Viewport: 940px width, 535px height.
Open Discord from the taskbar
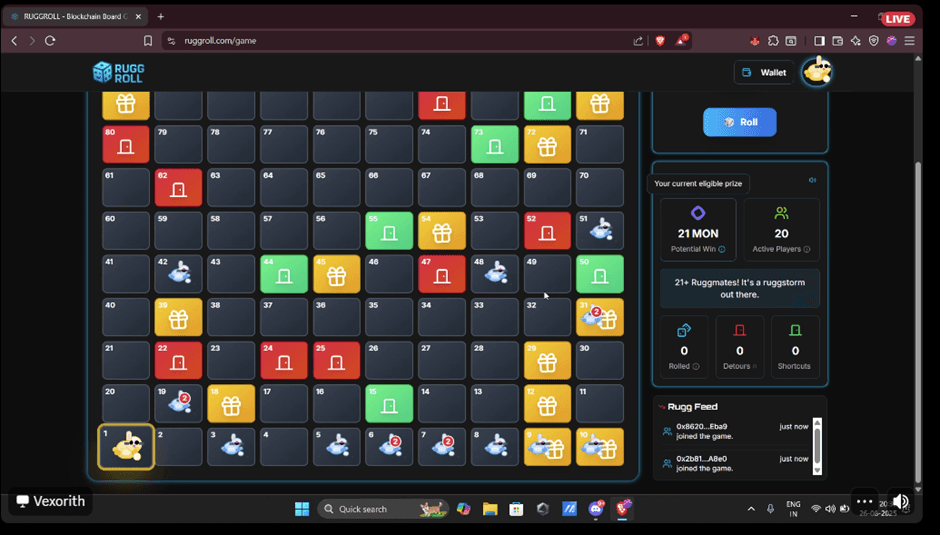point(596,509)
